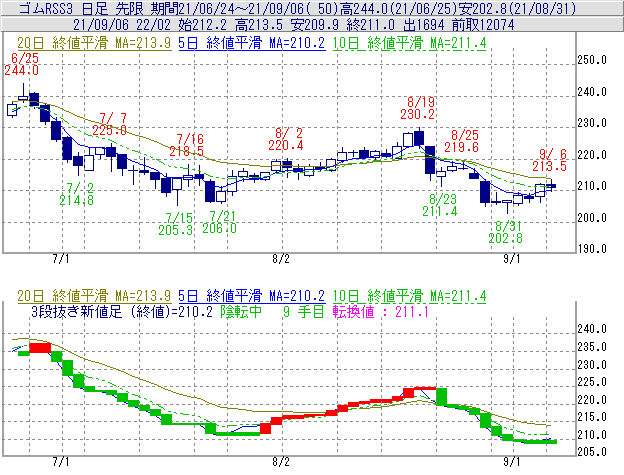Click the 220.0 axis label on upper chart

(592, 155)
